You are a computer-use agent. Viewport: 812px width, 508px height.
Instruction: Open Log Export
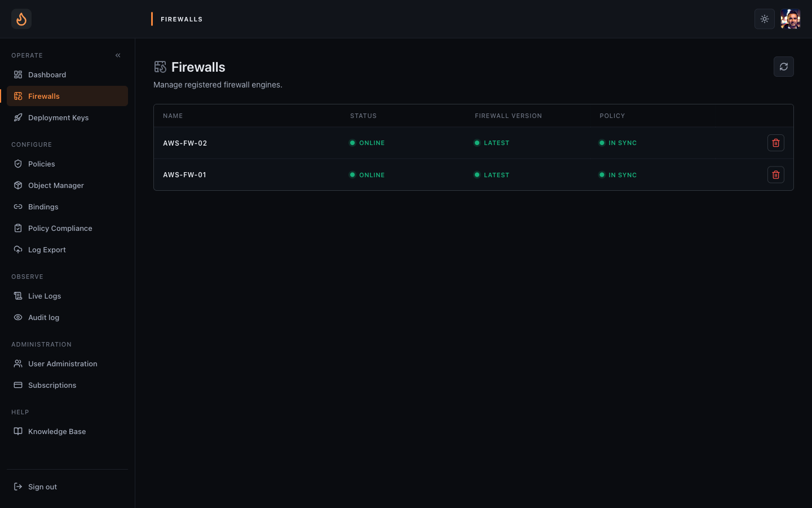click(x=67, y=249)
